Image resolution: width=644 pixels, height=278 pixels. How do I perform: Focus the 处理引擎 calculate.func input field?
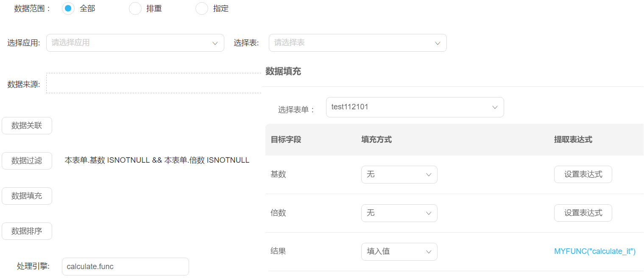tap(125, 267)
